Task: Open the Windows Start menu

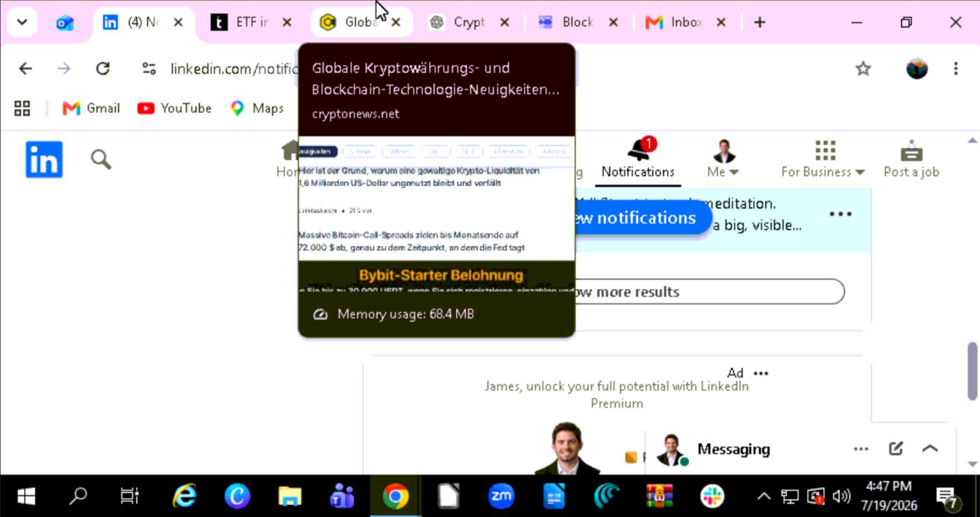Action: click(26, 496)
